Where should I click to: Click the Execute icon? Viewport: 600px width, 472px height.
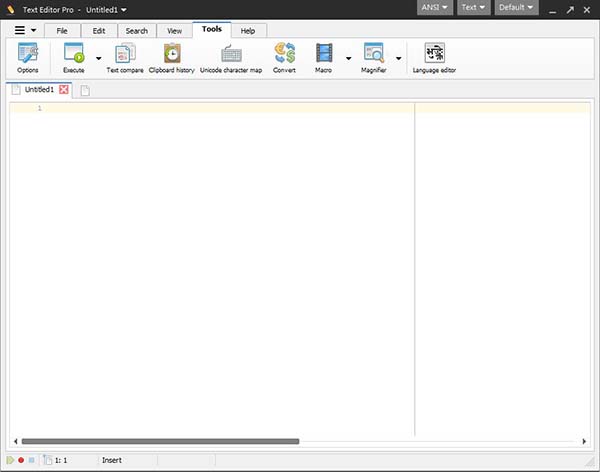(x=74, y=56)
